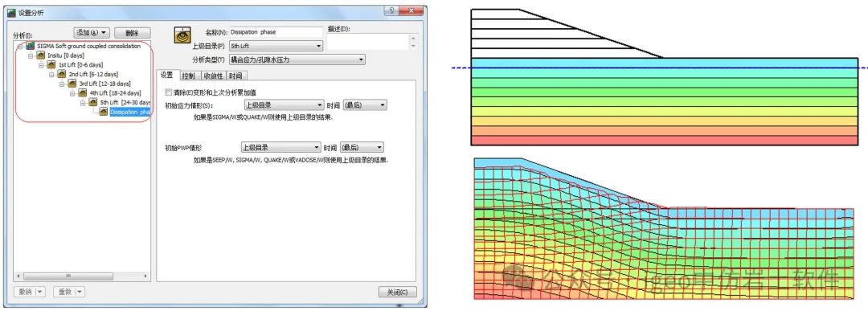Screen dimensions: 868x315
Task: Click the 4th Lift analysis icon
Action: 82,92
